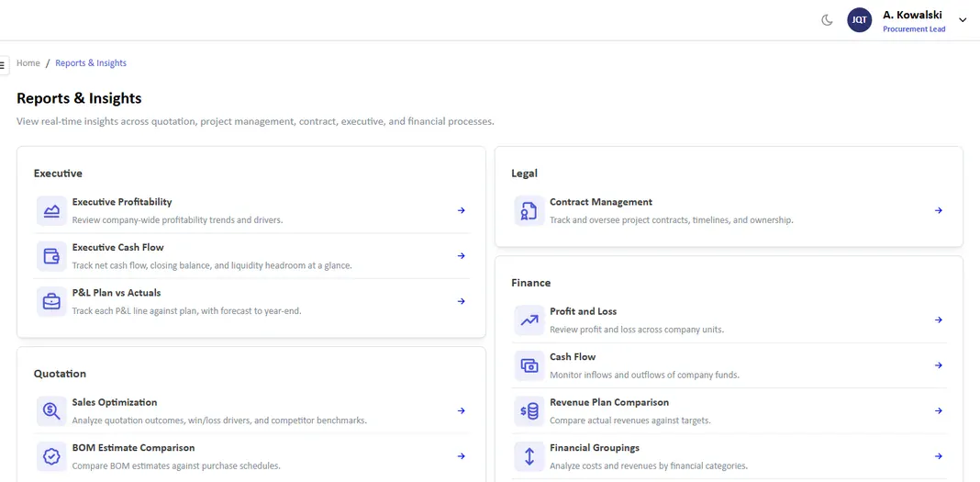Click the Executive Cash Flow wallet icon
Viewport: 980px width, 482px height.
coord(51,256)
